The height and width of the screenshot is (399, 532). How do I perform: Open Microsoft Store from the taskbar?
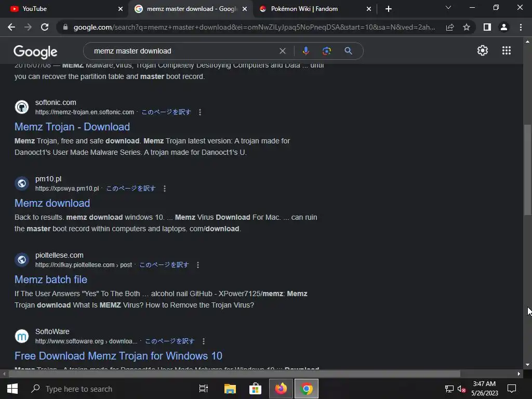(x=255, y=389)
